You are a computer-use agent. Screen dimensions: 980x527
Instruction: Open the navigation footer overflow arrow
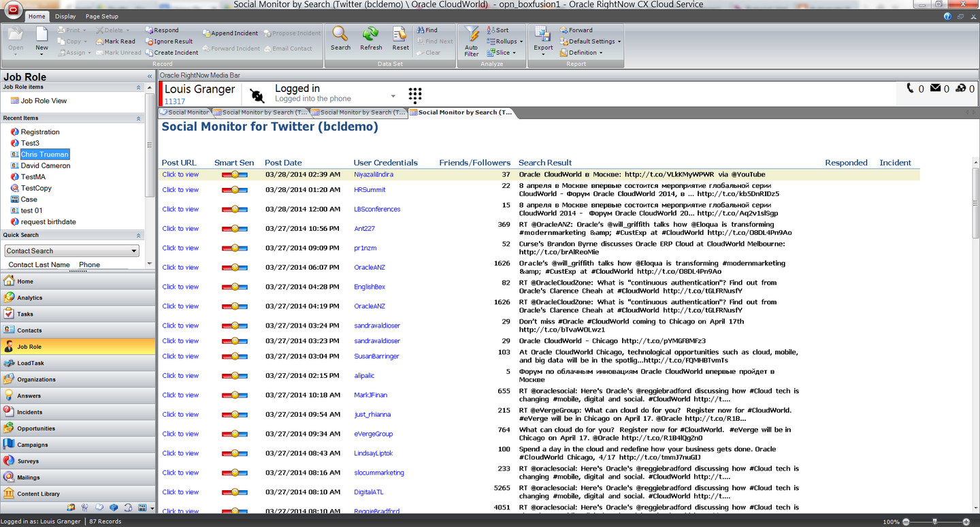152,508
